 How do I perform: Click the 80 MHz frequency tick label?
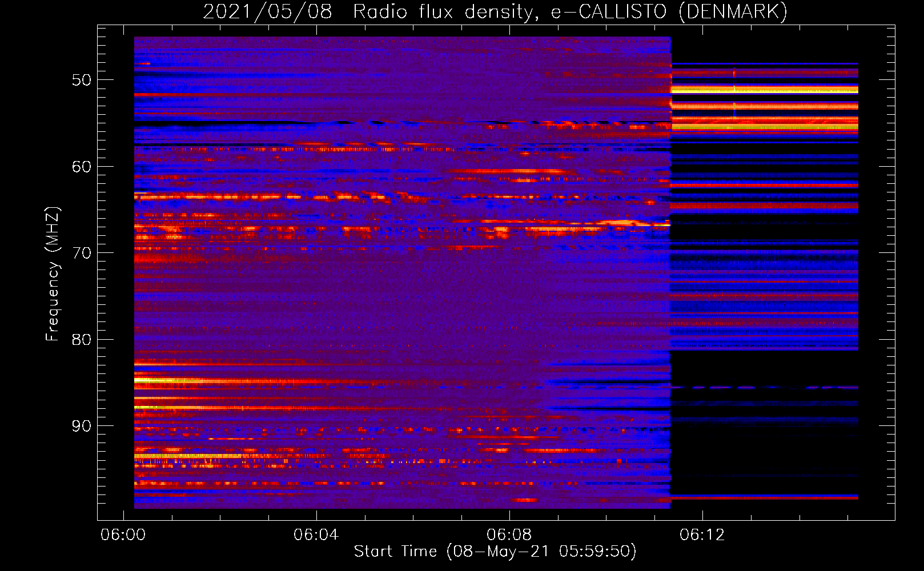[x=82, y=339]
